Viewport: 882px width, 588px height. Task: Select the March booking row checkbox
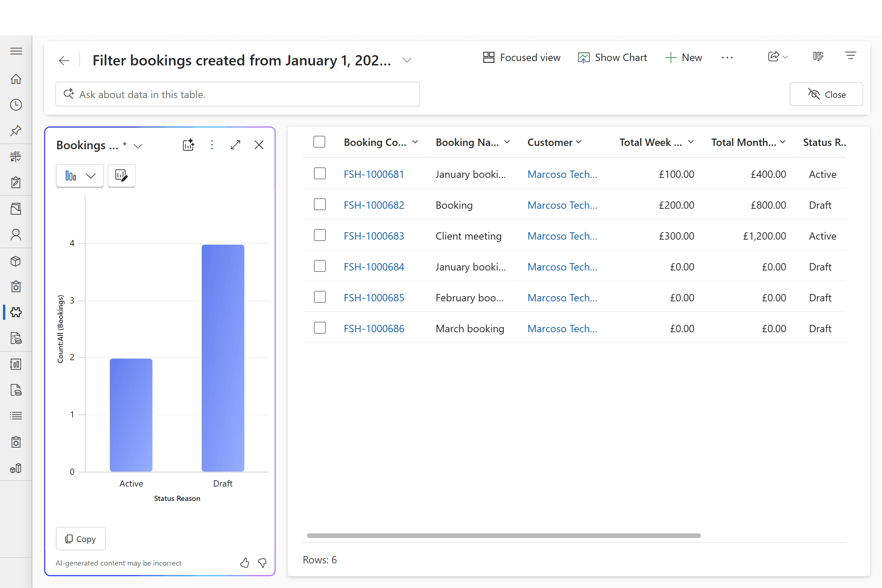319,328
